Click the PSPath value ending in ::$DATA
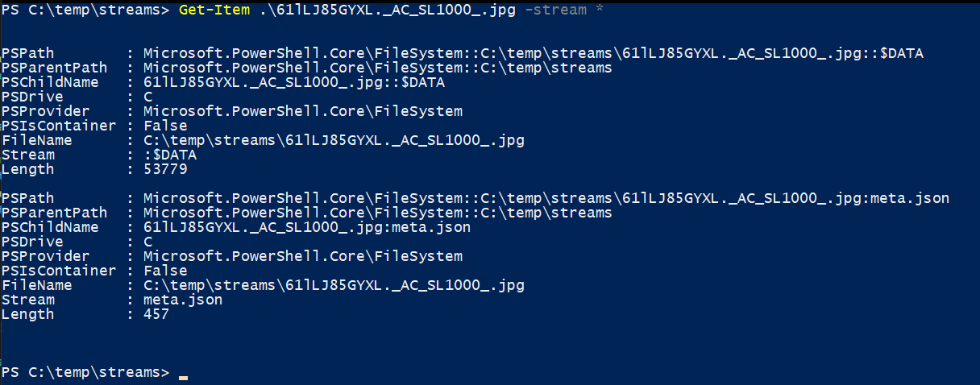 pyautogui.click(x=533, y=53)
